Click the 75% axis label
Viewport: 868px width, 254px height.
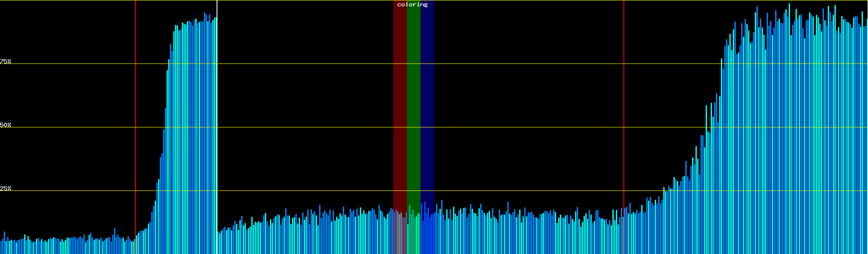(6, 61)
